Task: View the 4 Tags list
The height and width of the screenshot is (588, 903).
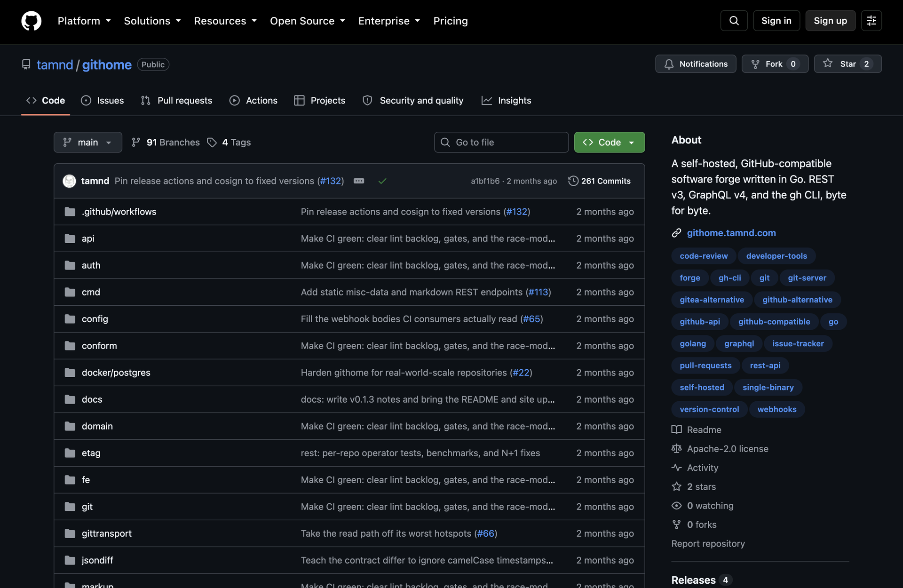Action: (x=229, y=142)
